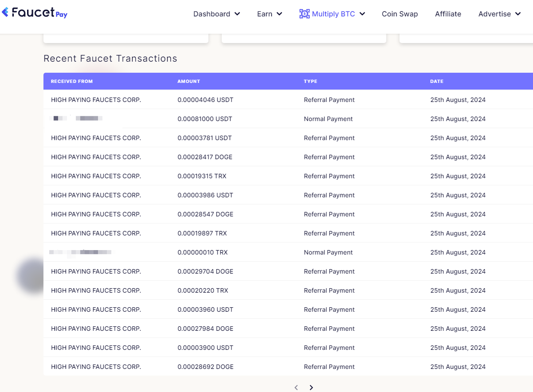
Task: Select amount 0.00019315 TRX
Action: [202, 176]
